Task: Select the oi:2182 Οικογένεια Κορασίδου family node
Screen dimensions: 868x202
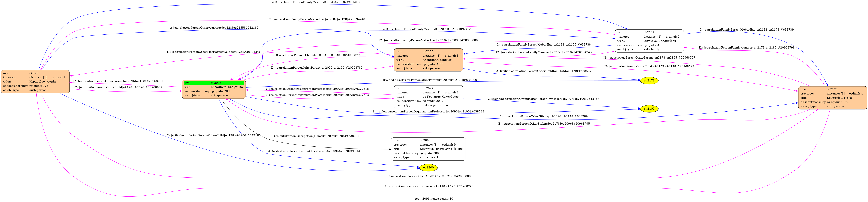Action: tap(649, 41)
